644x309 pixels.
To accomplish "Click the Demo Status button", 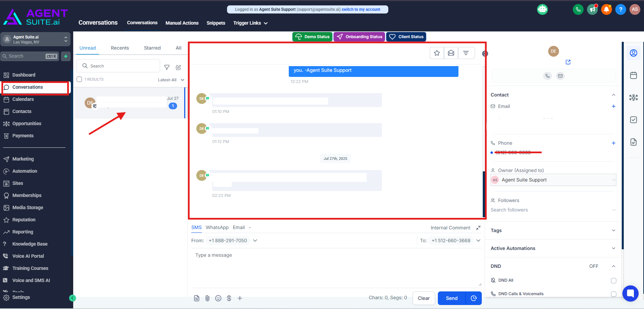I will 312,37.
